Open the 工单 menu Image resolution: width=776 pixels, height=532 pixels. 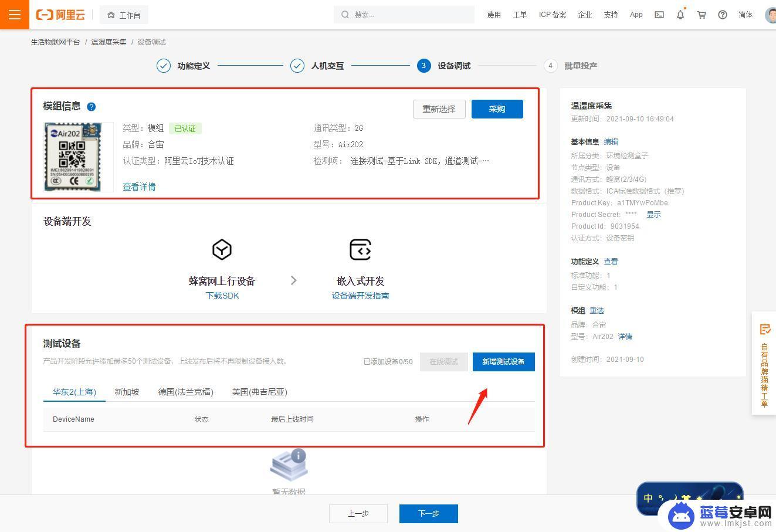coord(520,15)
